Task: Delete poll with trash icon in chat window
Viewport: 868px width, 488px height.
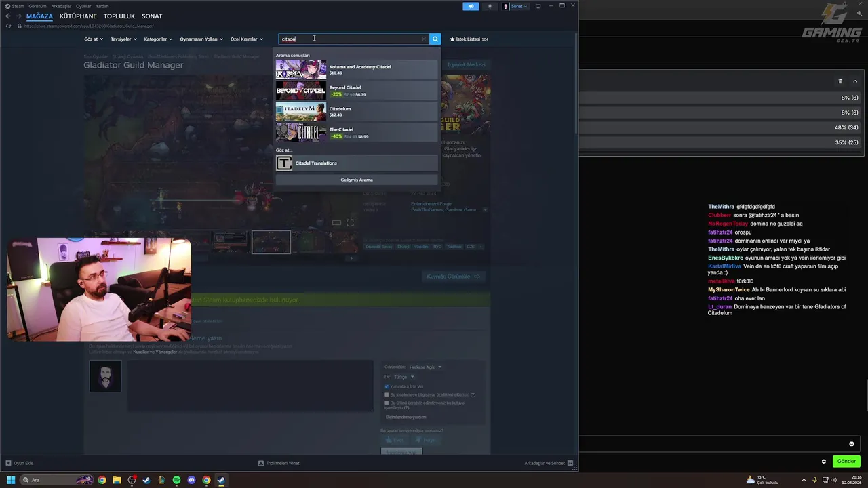Action: coord(840,81)
